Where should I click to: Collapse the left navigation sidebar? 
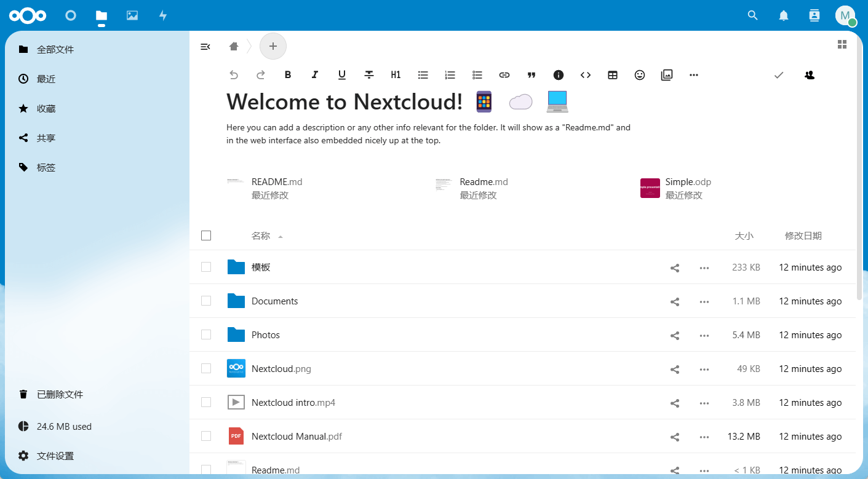(x=205, y=46)
